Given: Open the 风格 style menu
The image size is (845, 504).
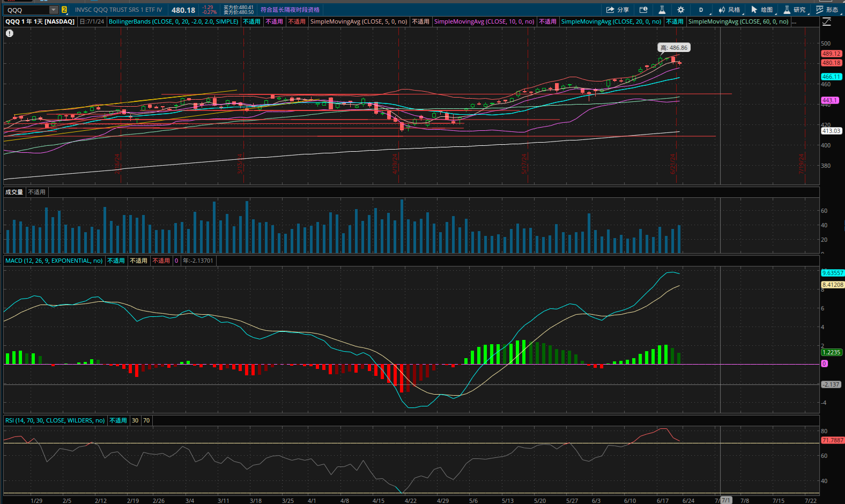Looking at the screenshot, I should (x=729, y=10).
